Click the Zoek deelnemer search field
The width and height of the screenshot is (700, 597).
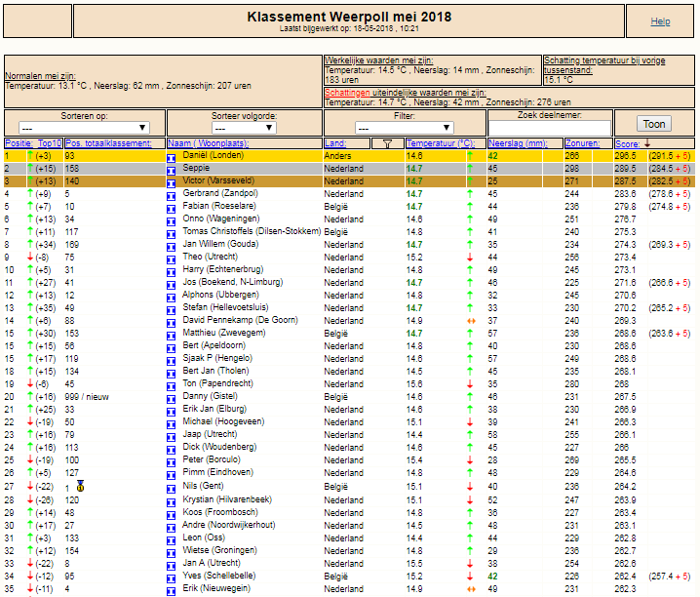point(550,128)
